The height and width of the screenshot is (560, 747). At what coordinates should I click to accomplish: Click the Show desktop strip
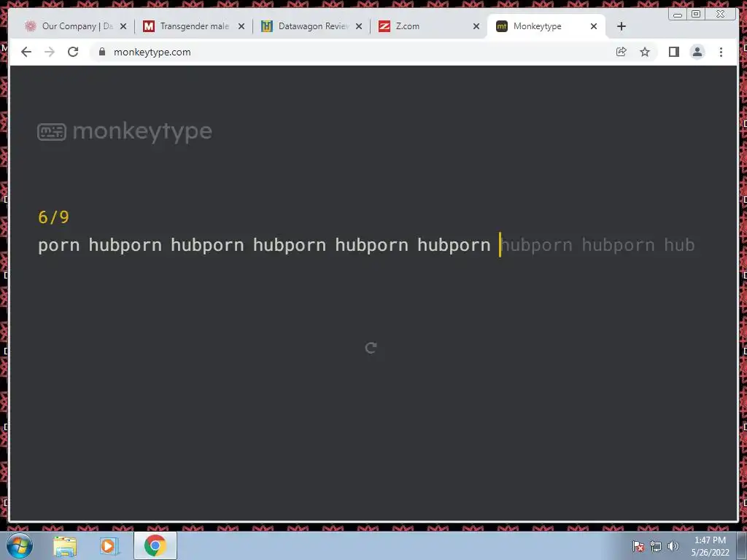click(742, 545)
